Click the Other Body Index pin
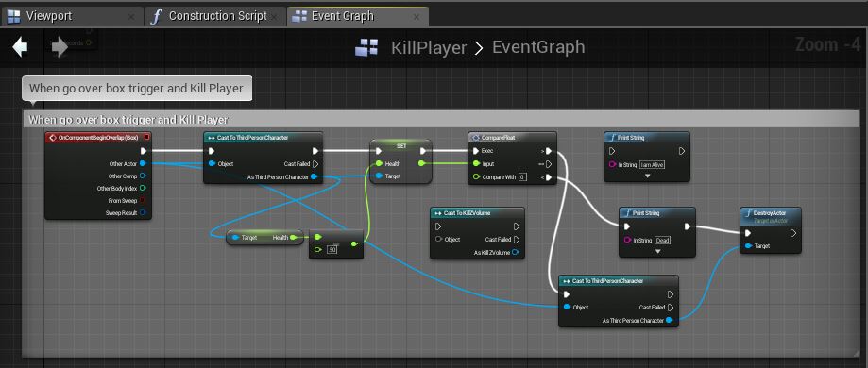The image size is (868, 368). click(143, 188)
